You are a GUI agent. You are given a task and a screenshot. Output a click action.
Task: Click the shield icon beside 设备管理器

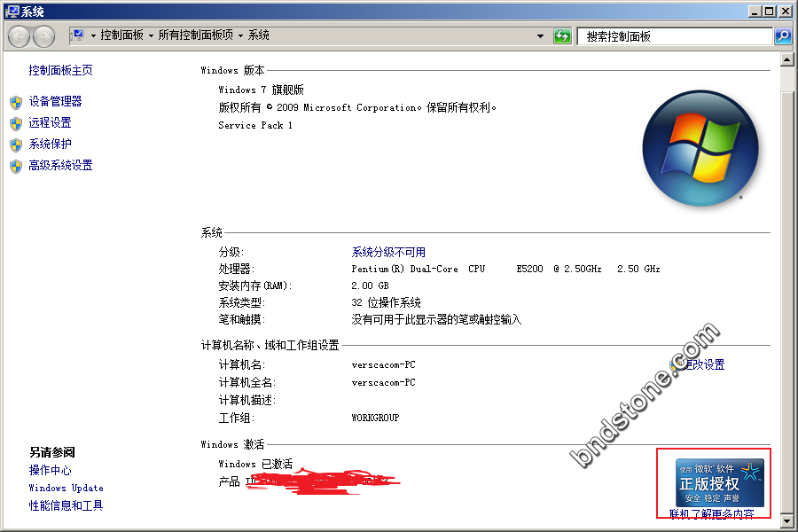coord(16,102)
